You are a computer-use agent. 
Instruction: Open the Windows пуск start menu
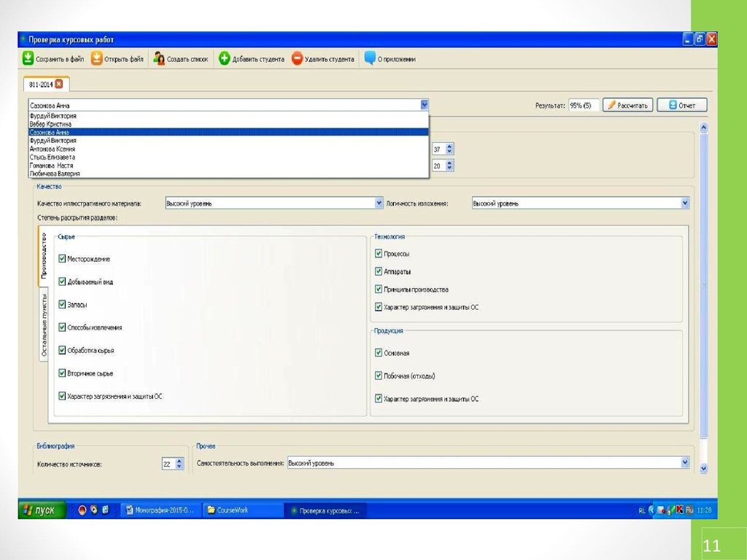(x=42, y=510)
